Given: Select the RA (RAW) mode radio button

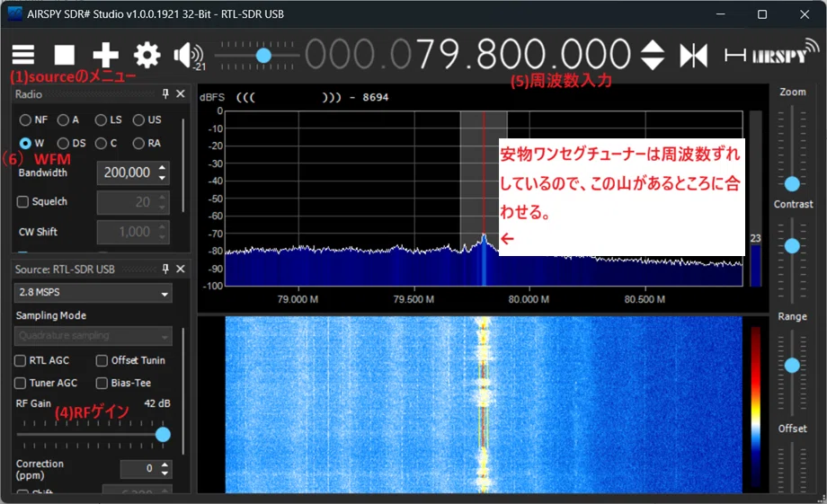Looking at the screenshot, I should pos(138,143).
